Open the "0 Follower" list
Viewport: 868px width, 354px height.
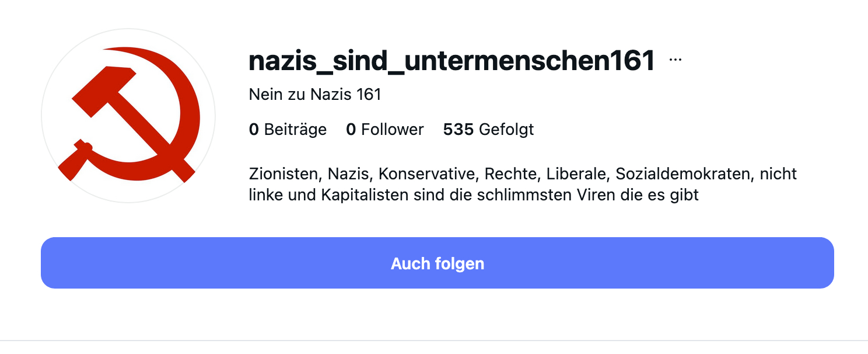point(385,129)
